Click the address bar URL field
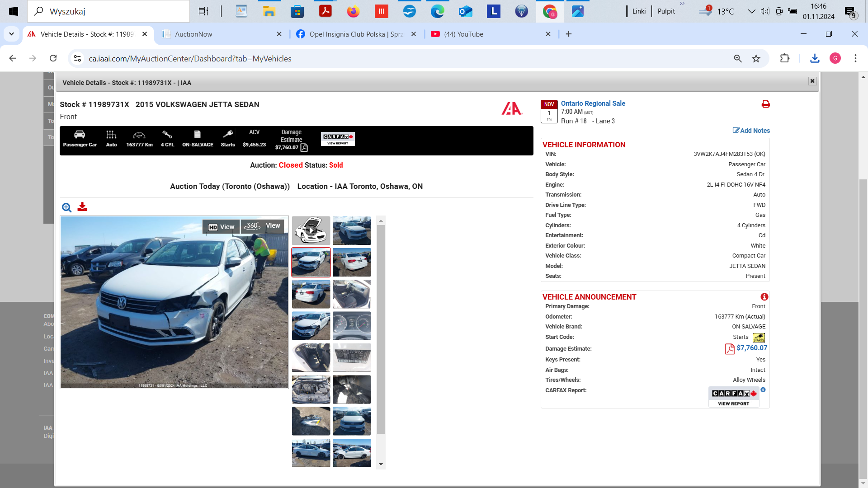The width and height of the screenshot is (868, 488). click(407, 58)
